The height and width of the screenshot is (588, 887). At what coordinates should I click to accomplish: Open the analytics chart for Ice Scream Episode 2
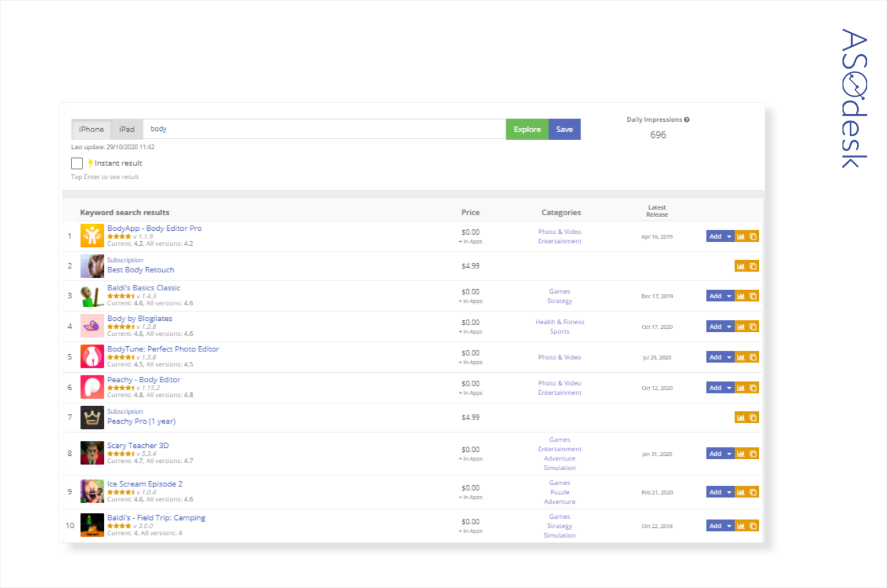pyautogui.click(x=741, y=492)
